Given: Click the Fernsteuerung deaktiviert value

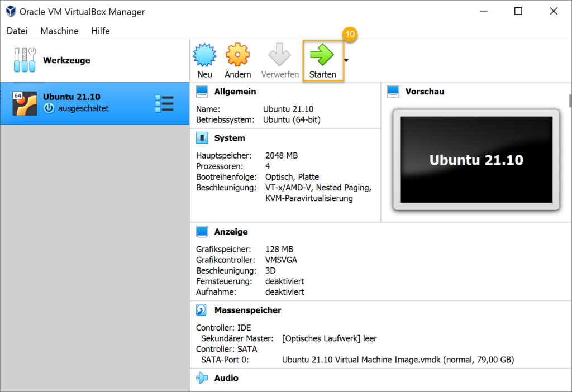Looking at the screenshot, I should [284, 281].
